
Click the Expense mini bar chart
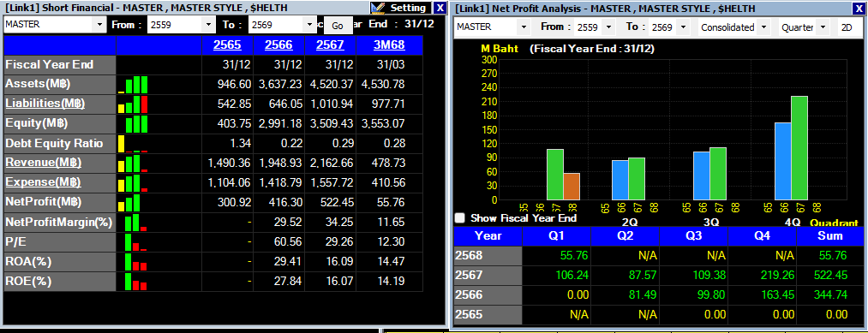point(133,183)
